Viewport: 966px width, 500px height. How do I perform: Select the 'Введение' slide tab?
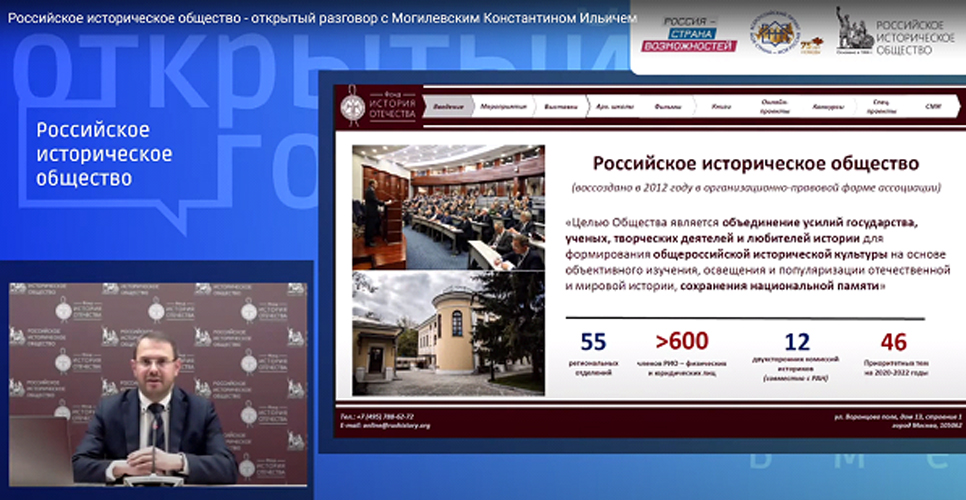448,107
